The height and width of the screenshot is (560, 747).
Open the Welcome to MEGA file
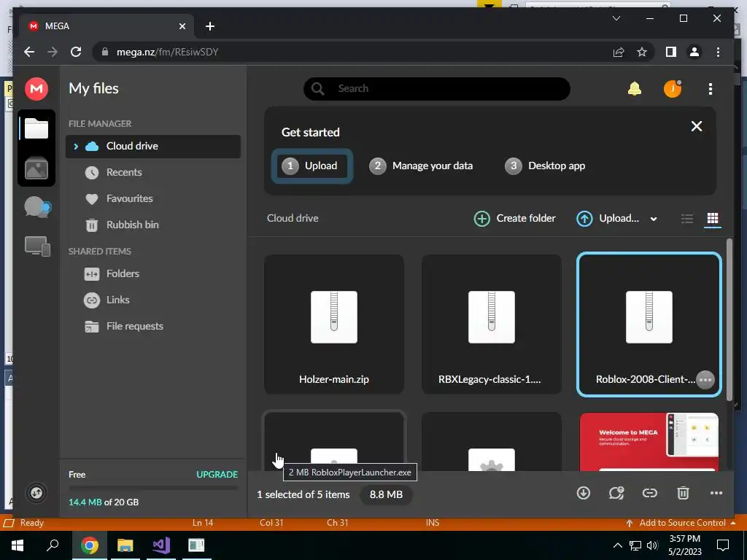coord(649,441)
